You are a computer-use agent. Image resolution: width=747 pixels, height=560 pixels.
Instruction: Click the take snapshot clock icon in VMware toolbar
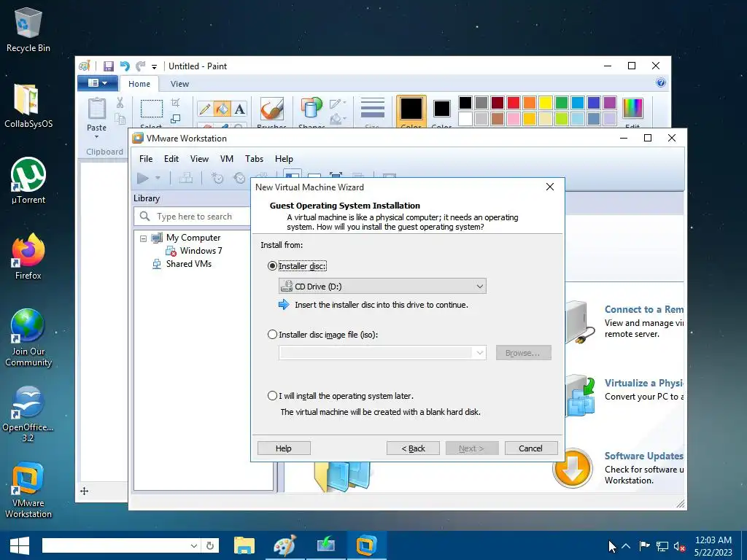pos(217,178)
